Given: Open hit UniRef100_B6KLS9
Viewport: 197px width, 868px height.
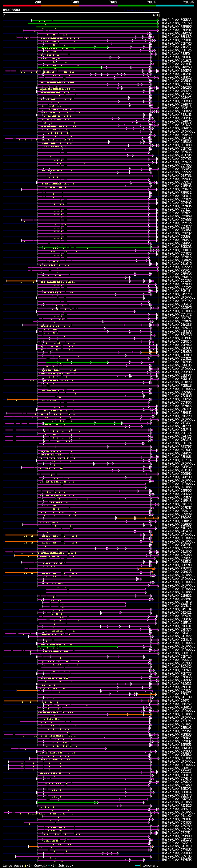Looking at the screenshot, I should pos(177,37).
